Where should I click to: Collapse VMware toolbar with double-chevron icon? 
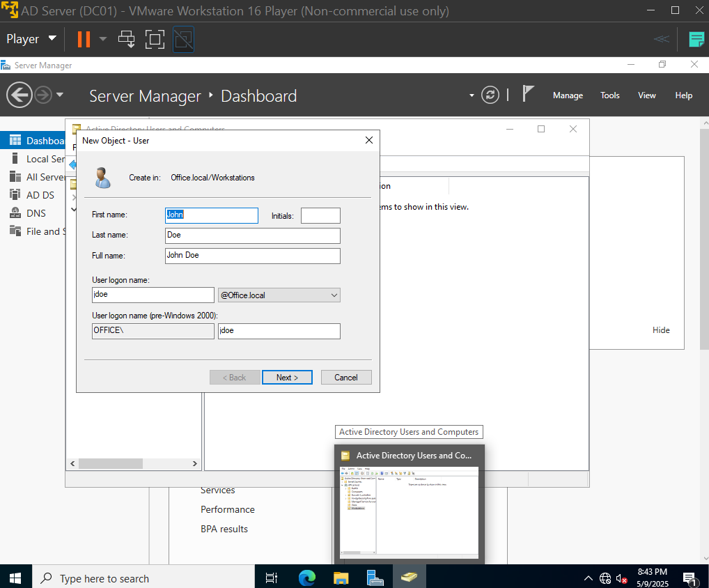(661, 39)
